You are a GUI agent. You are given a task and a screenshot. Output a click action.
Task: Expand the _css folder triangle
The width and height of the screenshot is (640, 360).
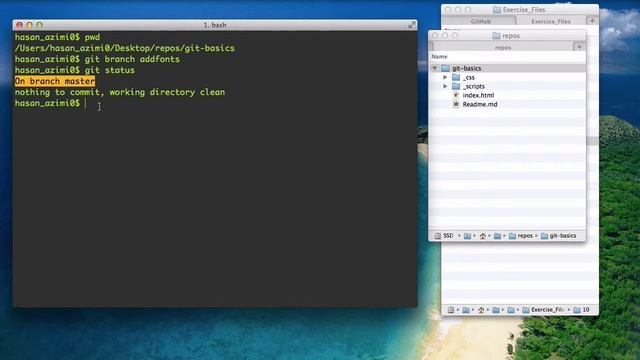[445, 77]
